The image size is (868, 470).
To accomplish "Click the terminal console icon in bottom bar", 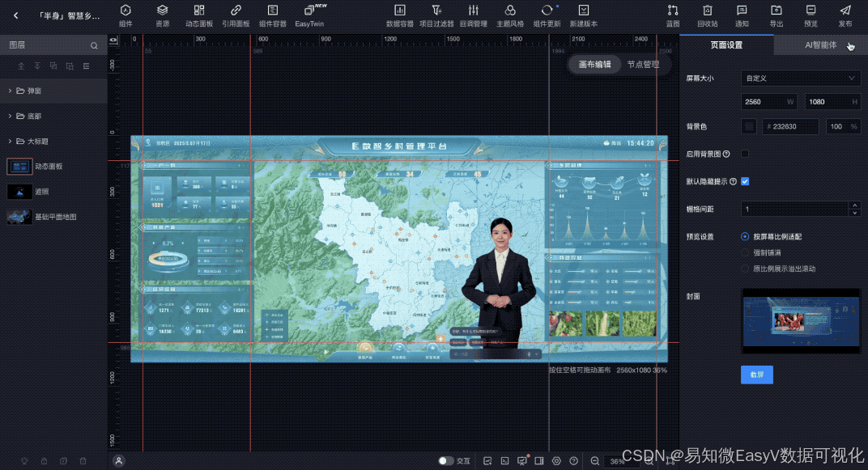I will 505,460.
